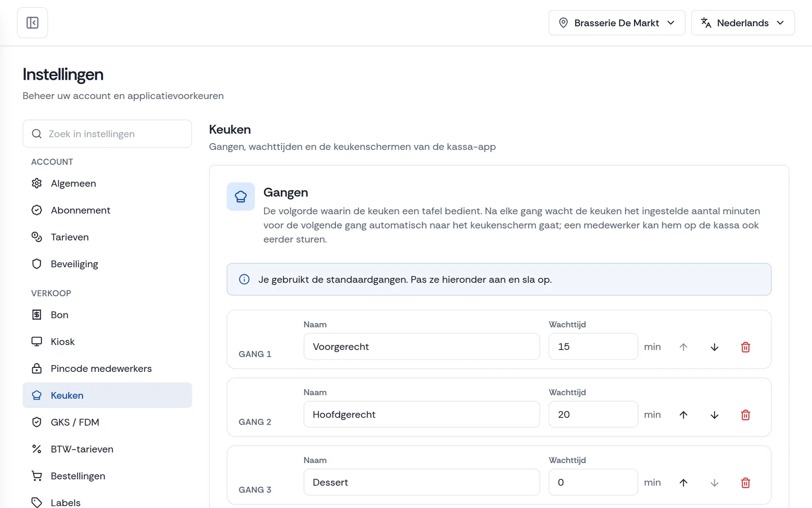Open the Brasserie De Markt location dropdown
The height and width of the screenshot is (508, 812).
tap(617, 23)
